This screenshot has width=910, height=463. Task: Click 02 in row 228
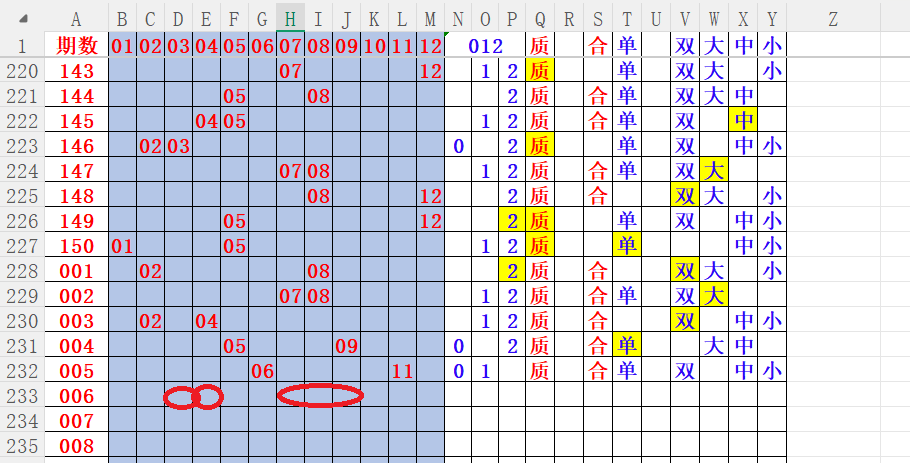click(150, 271)
